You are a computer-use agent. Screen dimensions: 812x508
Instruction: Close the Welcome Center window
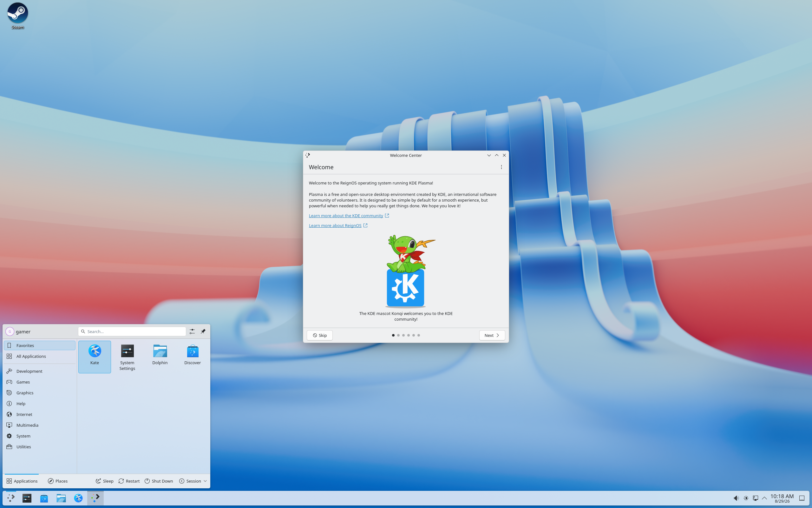click(x=504, y=155)
